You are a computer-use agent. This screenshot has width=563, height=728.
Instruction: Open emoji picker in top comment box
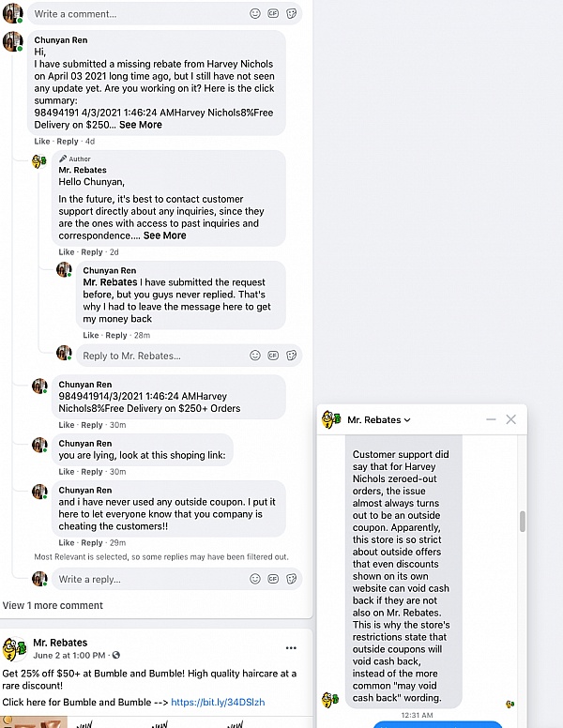(x=255, y=13)
